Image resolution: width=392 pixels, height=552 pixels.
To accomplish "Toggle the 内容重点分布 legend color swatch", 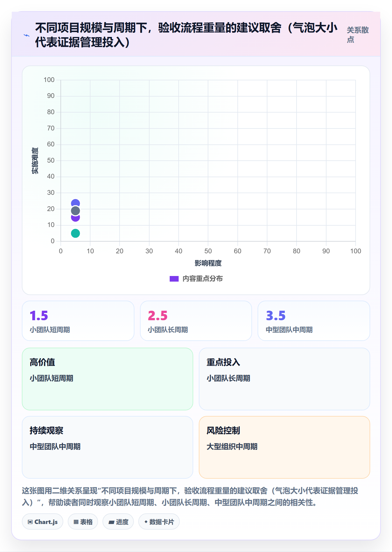I will (x=174, y=279).
